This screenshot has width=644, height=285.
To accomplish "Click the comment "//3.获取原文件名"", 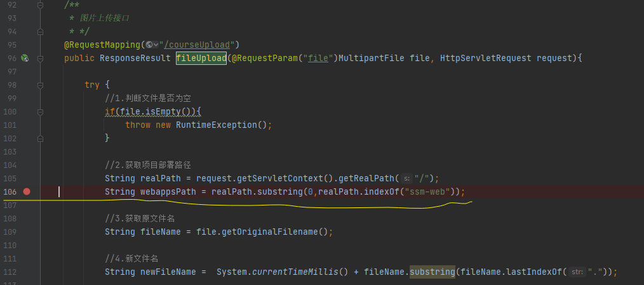I will 140,218.
